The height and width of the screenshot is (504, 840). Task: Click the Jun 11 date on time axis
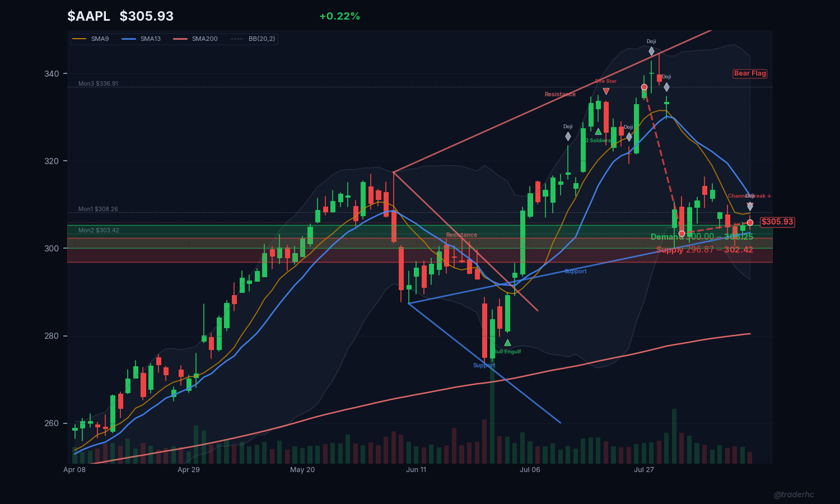(416, 470)
